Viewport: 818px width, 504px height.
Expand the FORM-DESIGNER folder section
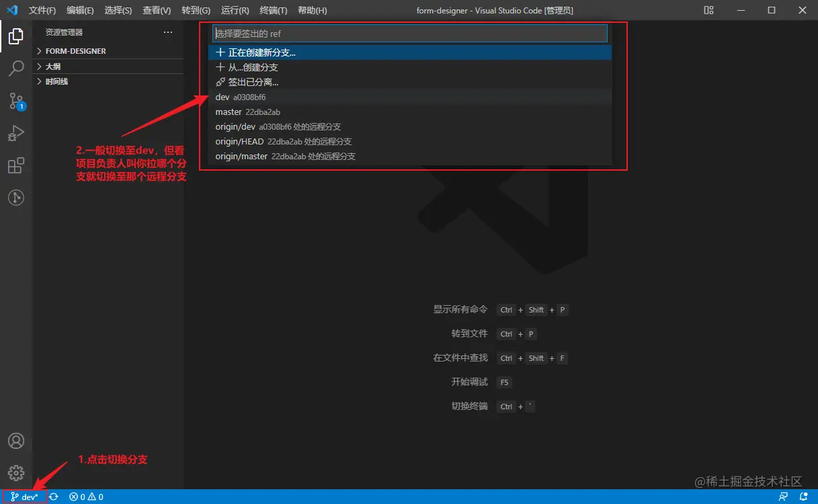(110, 51)
